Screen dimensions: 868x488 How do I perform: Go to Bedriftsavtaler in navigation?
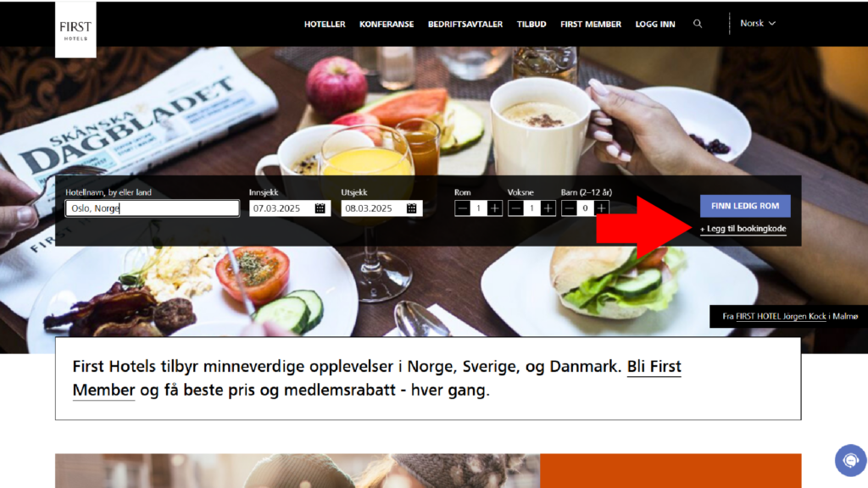point(465,25)
